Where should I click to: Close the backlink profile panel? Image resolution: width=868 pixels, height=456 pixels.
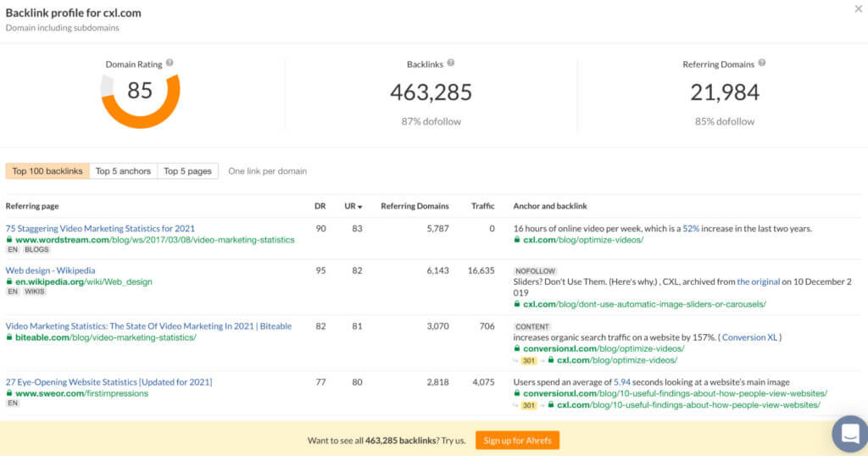[x=858, y=8]
